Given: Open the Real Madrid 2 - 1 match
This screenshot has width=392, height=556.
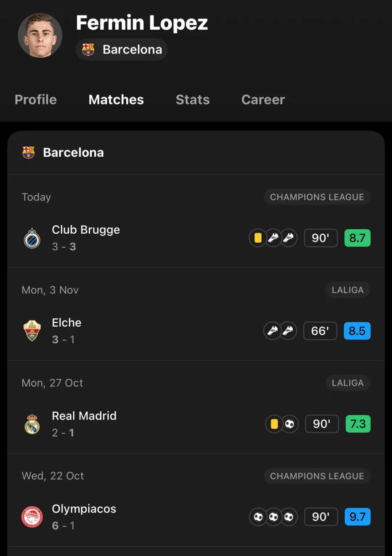Looking at the screenshot, I should [84, 424].
